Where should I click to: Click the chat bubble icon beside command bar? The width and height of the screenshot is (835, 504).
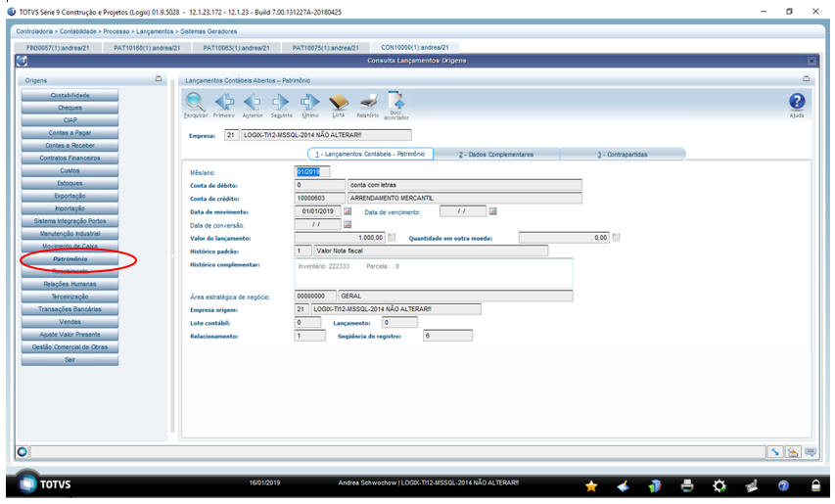(811, 452)
